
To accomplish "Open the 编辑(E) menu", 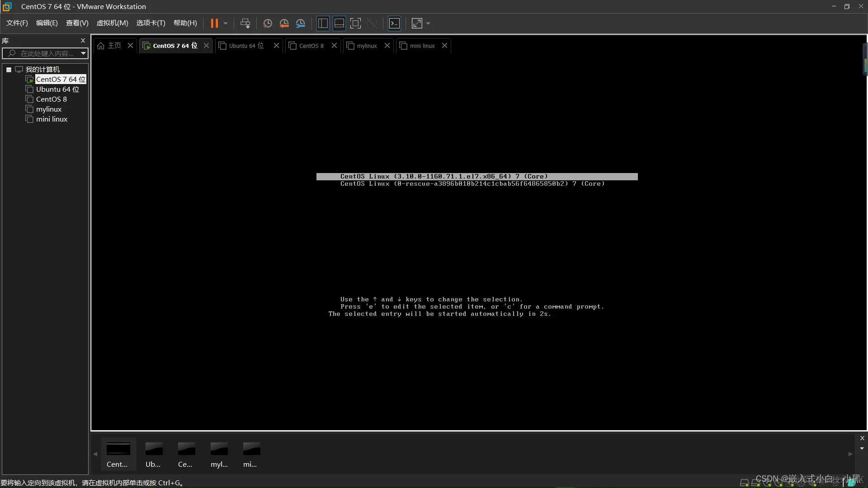I will click(x=47, y=23).
